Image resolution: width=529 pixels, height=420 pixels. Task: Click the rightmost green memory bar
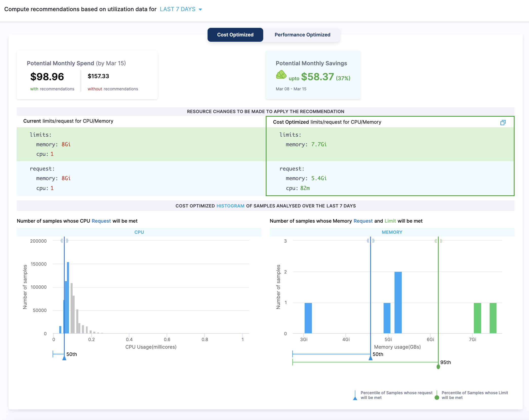tap(493, 318)
